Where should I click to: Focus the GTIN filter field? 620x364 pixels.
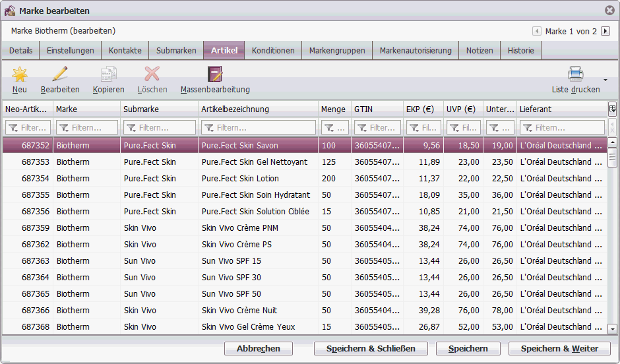pos(377,128)
